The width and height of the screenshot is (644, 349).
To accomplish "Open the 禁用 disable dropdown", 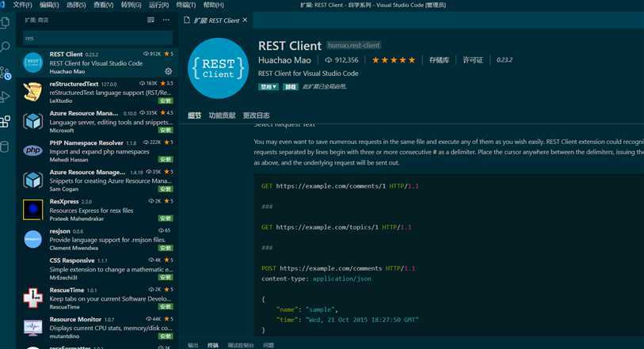I will [x=269, y=86].
